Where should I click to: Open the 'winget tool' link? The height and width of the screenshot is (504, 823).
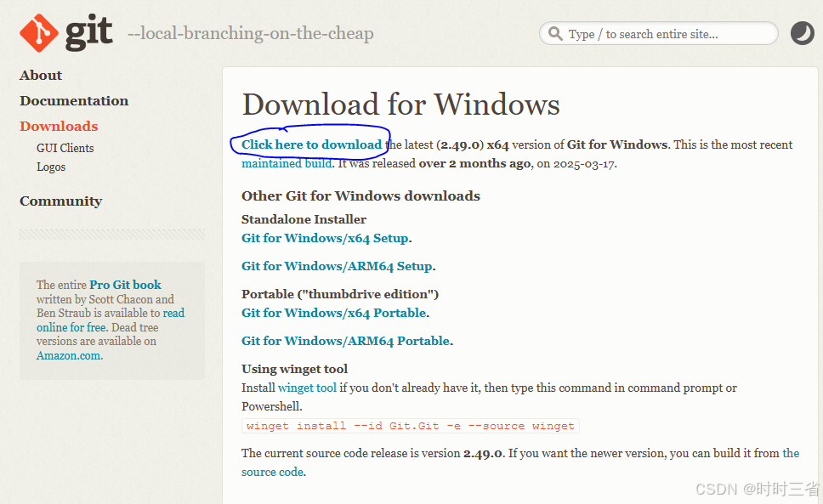(307, 388)
